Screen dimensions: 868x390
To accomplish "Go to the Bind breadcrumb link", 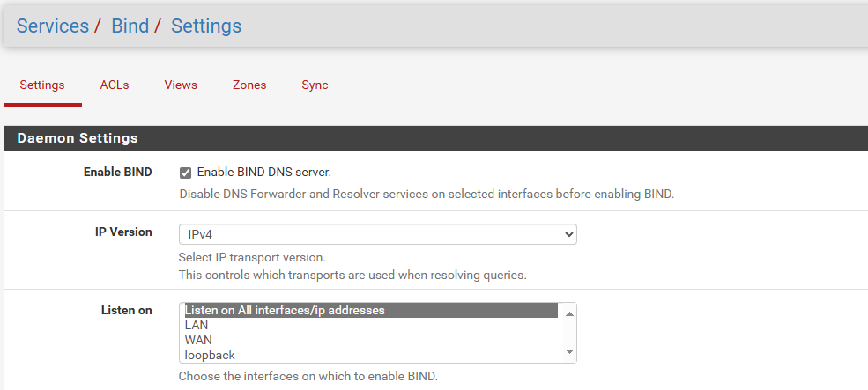I will [x=130, y=26].
